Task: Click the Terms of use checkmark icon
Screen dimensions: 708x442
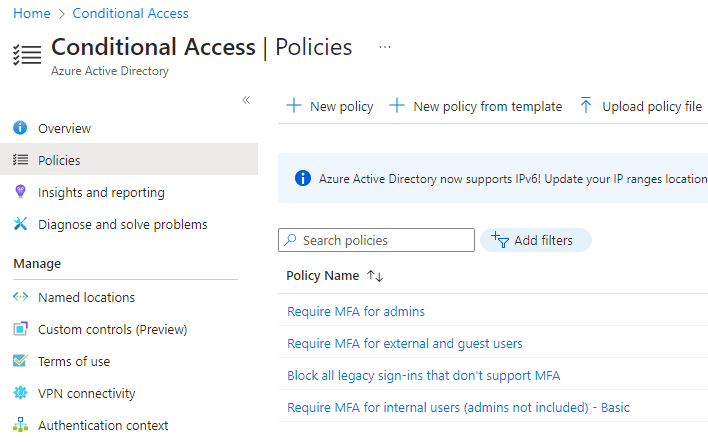Action: pyautogui.click(x=20, y=361)
